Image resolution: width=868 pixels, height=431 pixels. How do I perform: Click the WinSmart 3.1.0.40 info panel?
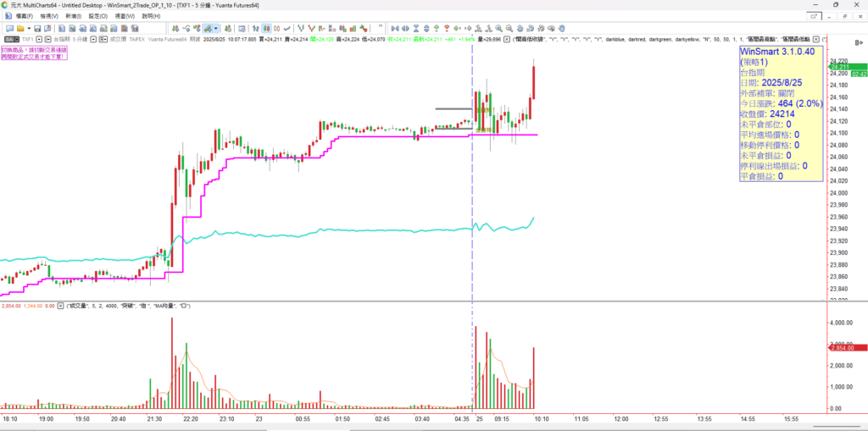[779, 114]
